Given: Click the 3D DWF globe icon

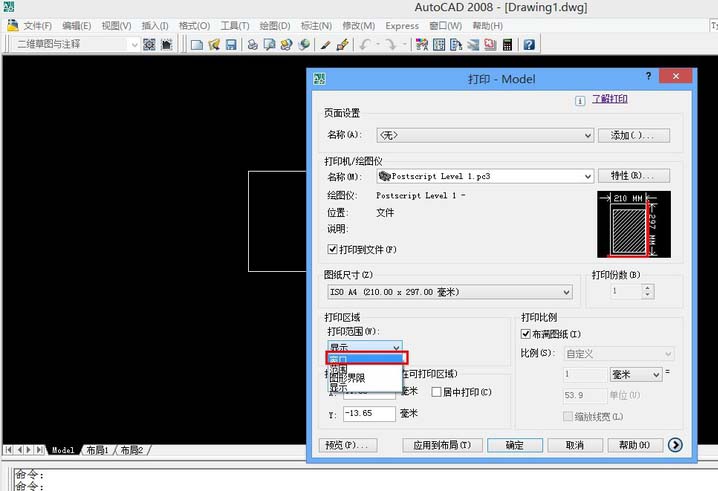Looking at the screenshot, I should (x=304, y=44).
